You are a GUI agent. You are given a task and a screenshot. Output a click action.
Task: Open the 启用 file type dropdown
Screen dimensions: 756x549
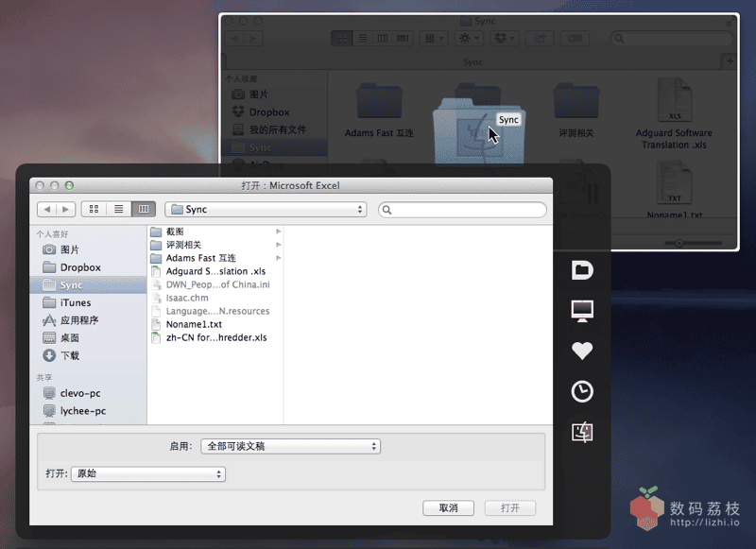point(291,446)
